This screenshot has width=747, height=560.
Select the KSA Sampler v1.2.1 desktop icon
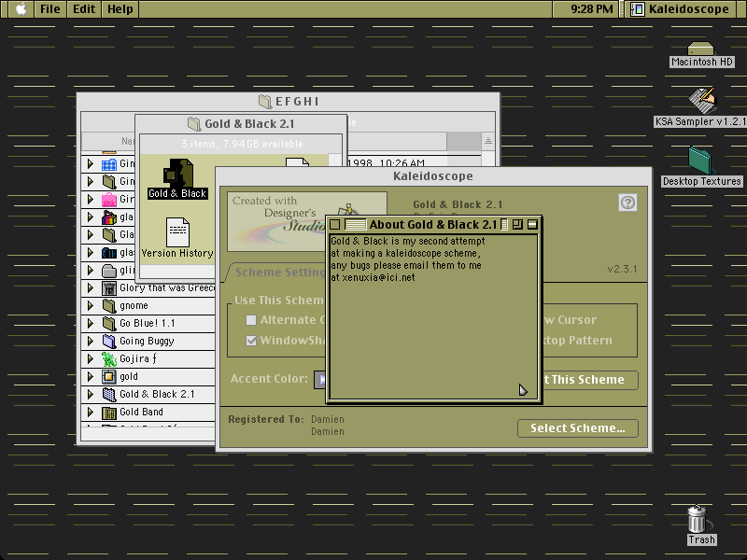(x=702, y=101)
